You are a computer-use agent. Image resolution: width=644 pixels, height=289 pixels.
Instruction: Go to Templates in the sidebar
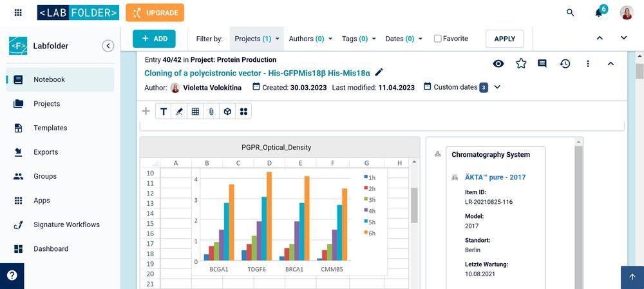point(50,128)
